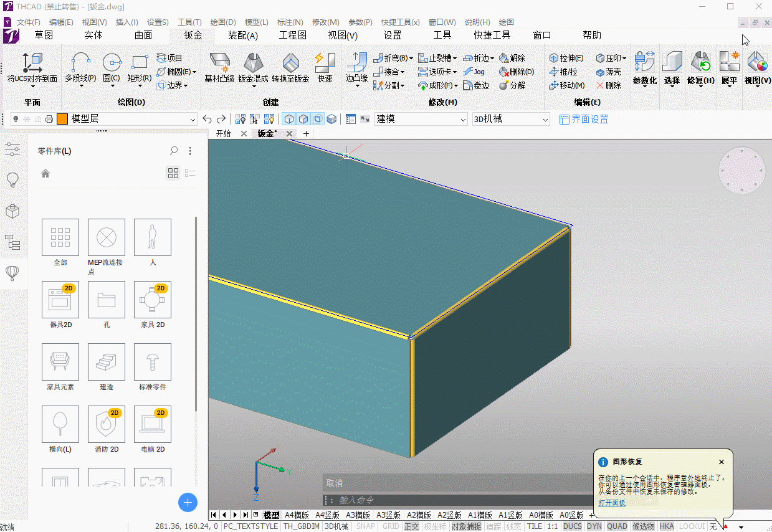Expand the 3D机械 dropdown
The image size is (772, 532).
coord(511,119)
